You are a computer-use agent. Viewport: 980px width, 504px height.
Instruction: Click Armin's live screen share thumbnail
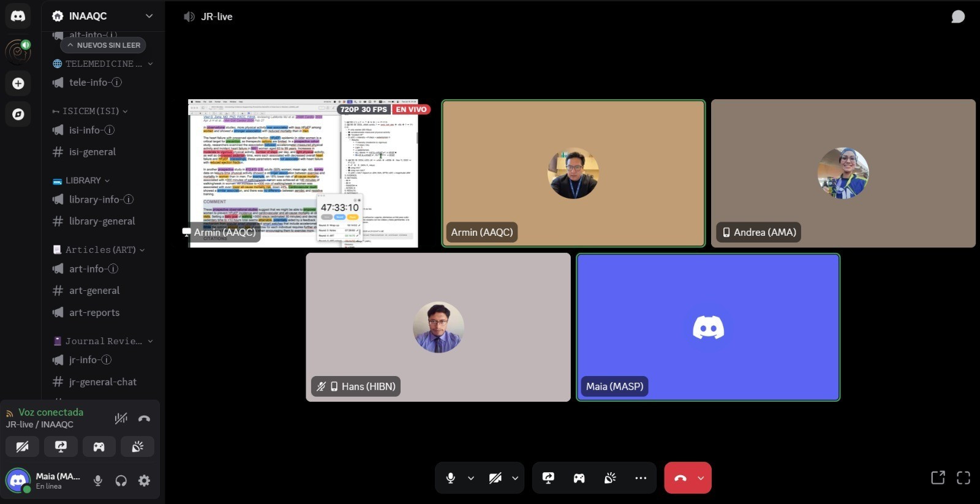pos(303,173)
